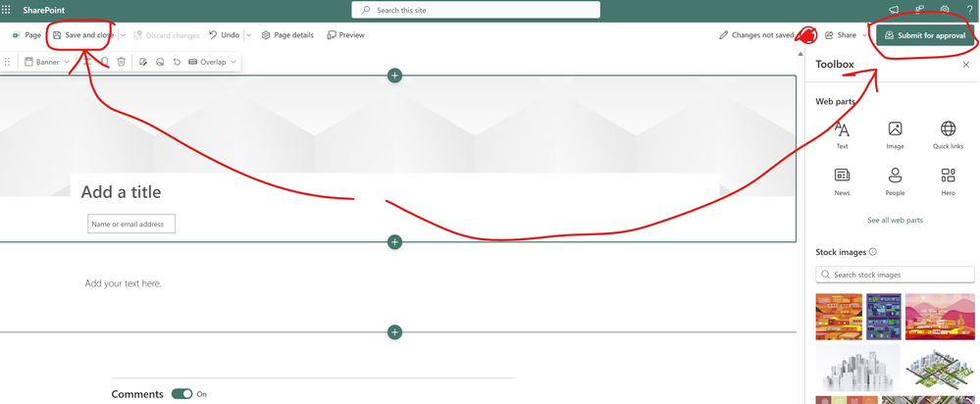980x404 pixels.
Task: Preview the page
Action: pos(345,35)
